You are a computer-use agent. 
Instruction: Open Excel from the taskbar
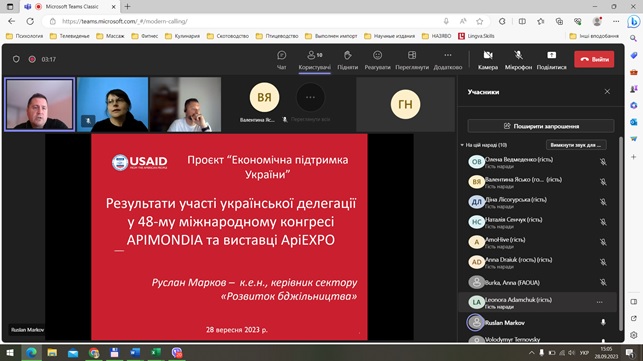[x=156, y=353]
